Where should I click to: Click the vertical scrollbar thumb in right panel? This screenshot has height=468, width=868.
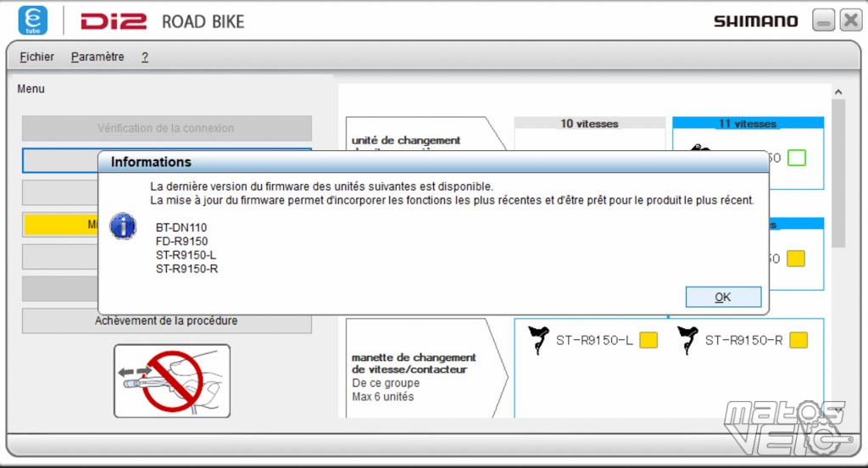[x=838, y=173]
